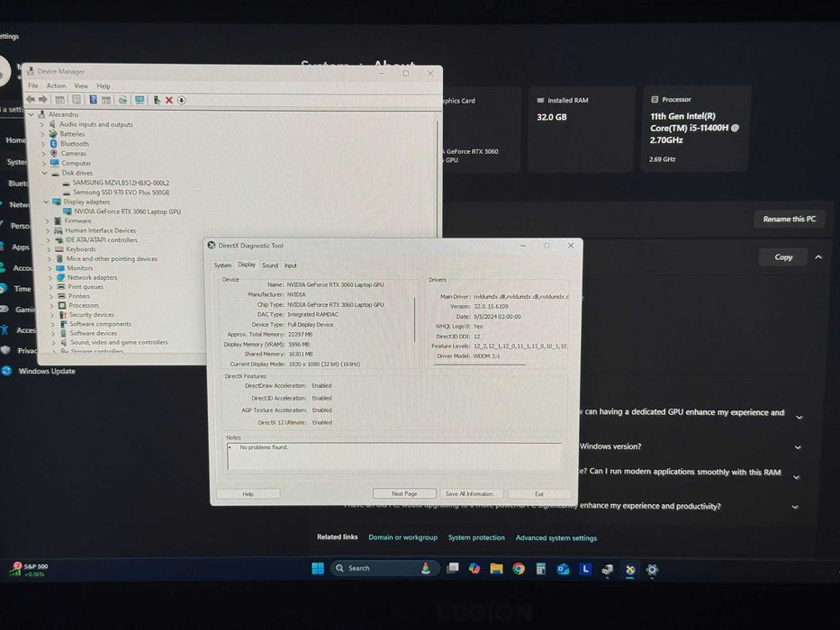Expand the Processors node arrow
Viewport: 840px width, 630px height.
coord(51,305)
